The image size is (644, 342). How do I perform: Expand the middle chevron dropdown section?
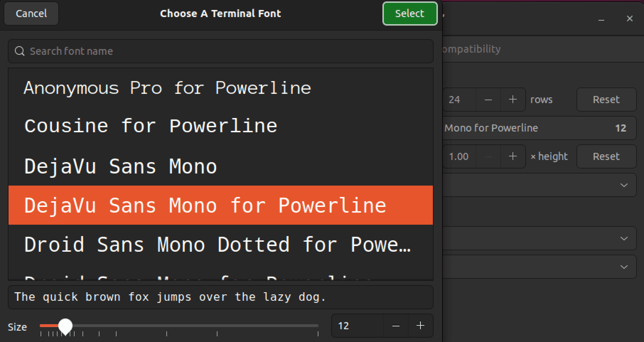(x=624, y=239)
